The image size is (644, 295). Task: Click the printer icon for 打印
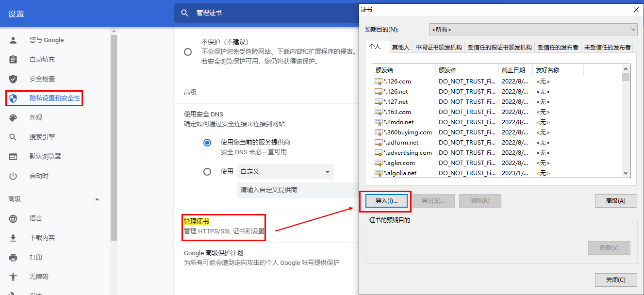13,258
